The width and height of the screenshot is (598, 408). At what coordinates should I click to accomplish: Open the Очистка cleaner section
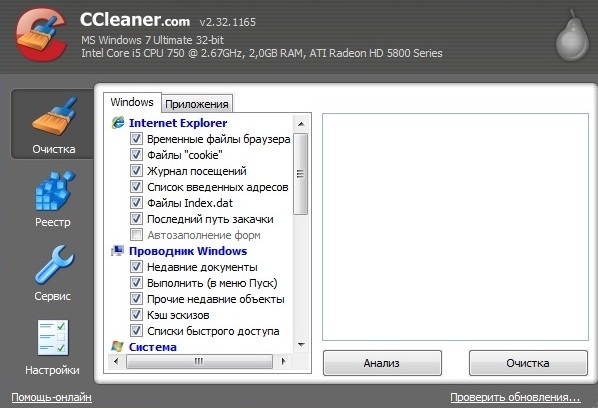point(53,124)
